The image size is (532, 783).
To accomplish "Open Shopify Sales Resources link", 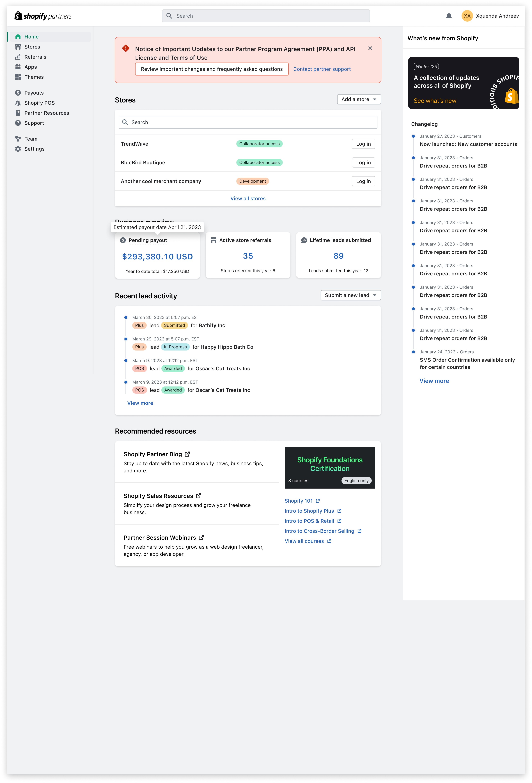I will point(158,496).
